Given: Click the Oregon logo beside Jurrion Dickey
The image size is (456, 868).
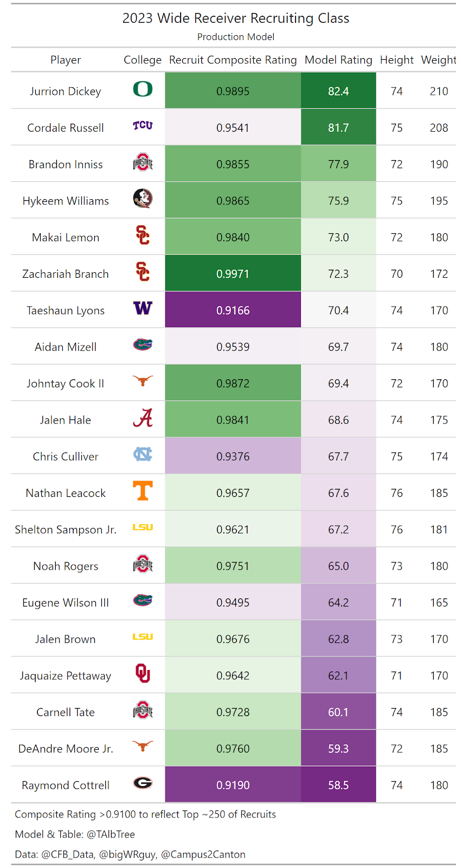Looking at the screenshot, I should [143, 89].
